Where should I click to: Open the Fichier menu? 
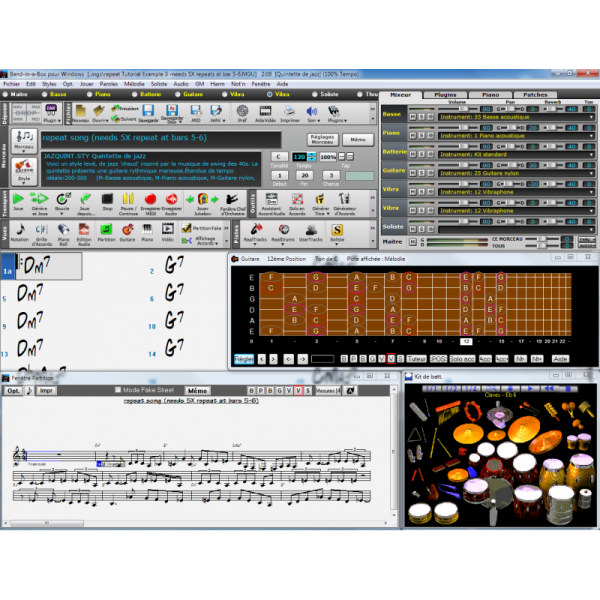pos(11,84)
